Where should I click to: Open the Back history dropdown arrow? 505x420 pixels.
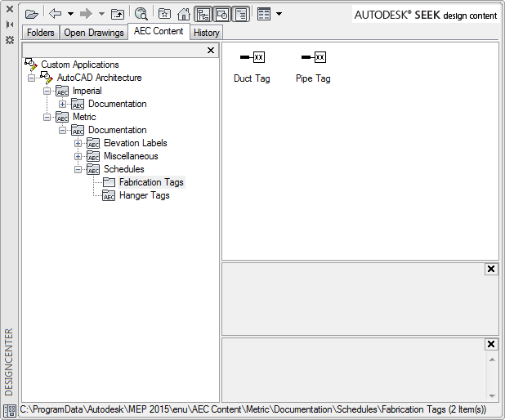click(70, 14)
